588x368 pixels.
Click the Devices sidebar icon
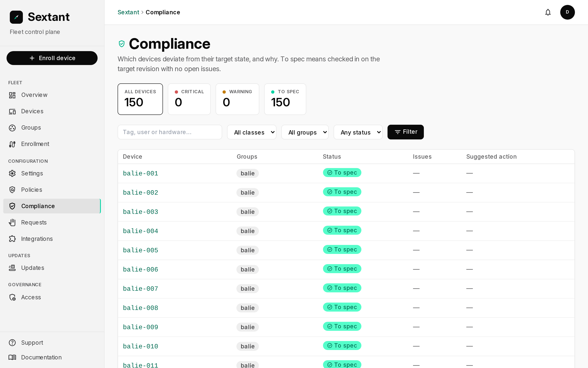pyautogui.click(x=12, y=111)
